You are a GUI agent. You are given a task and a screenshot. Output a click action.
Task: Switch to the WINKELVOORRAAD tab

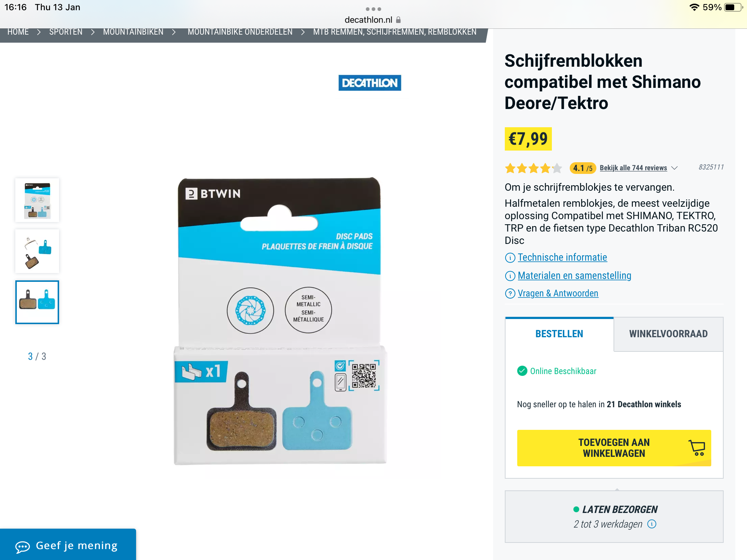668,334
